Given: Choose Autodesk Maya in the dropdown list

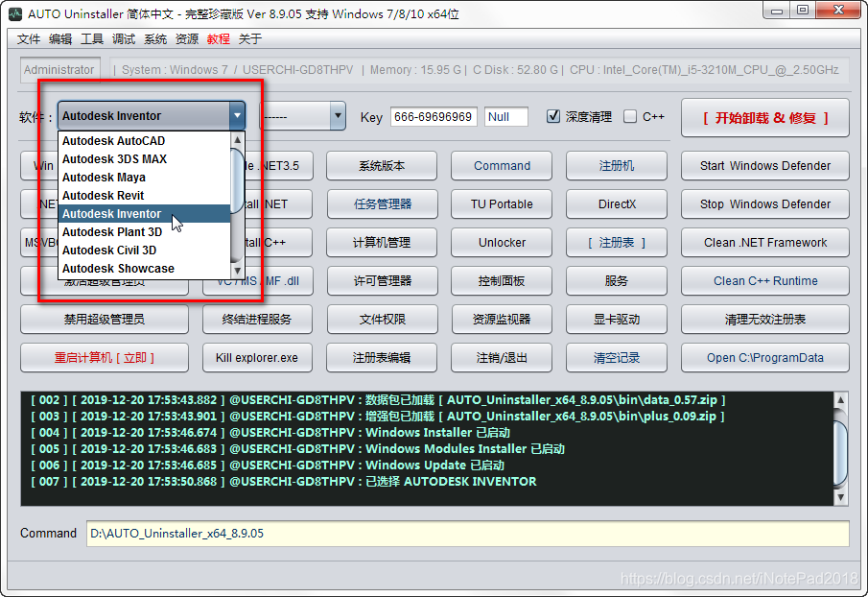Looking at the screenshot, I should 144,178.
